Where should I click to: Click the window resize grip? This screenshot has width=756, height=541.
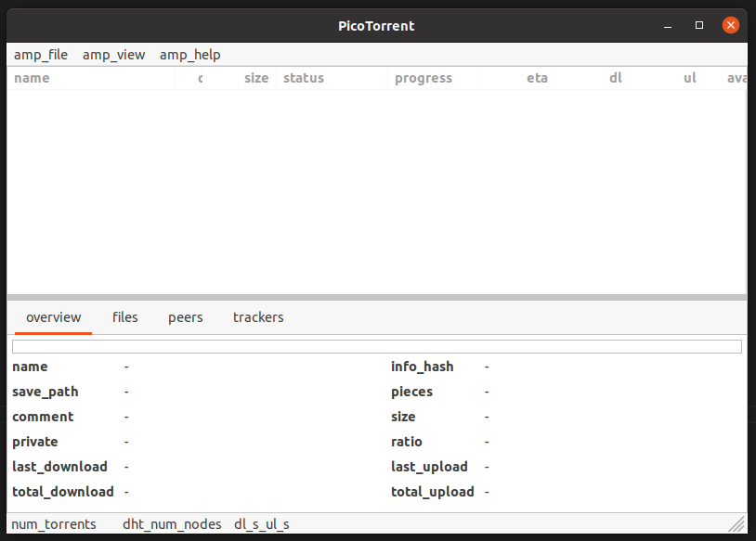736,523
